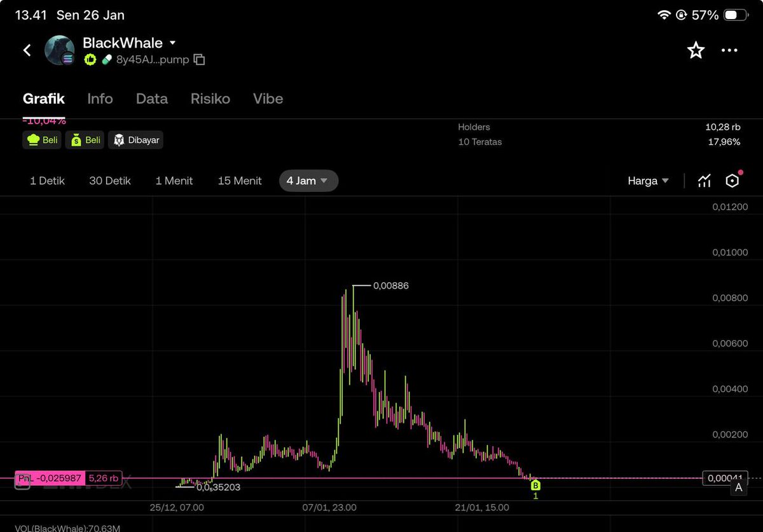763x532 pixels.
Task: Tap the rotation lock status icon
Action: pos(681,15)
